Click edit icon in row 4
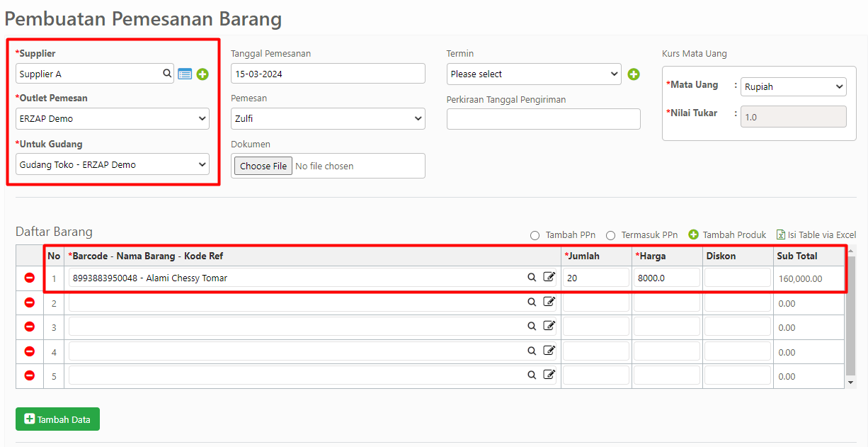The height and width of the screenshot is (447, 868). [x=549, y=351]
